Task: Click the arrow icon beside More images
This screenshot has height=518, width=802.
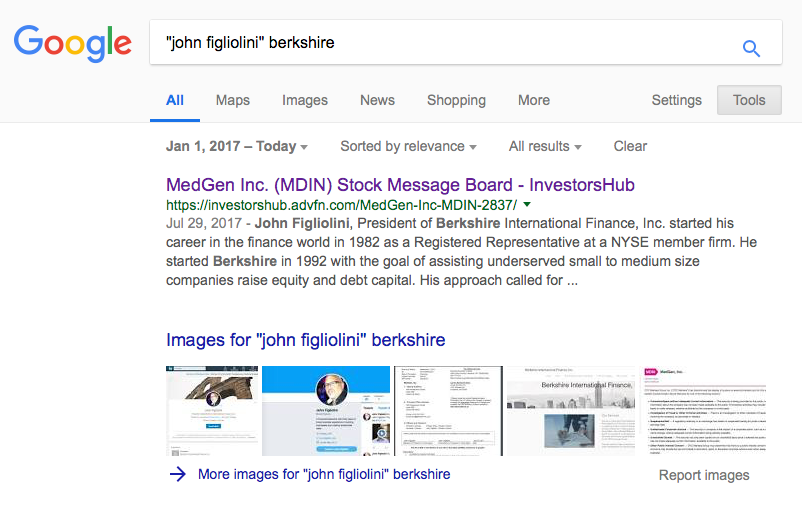Action: click(177, 474)
